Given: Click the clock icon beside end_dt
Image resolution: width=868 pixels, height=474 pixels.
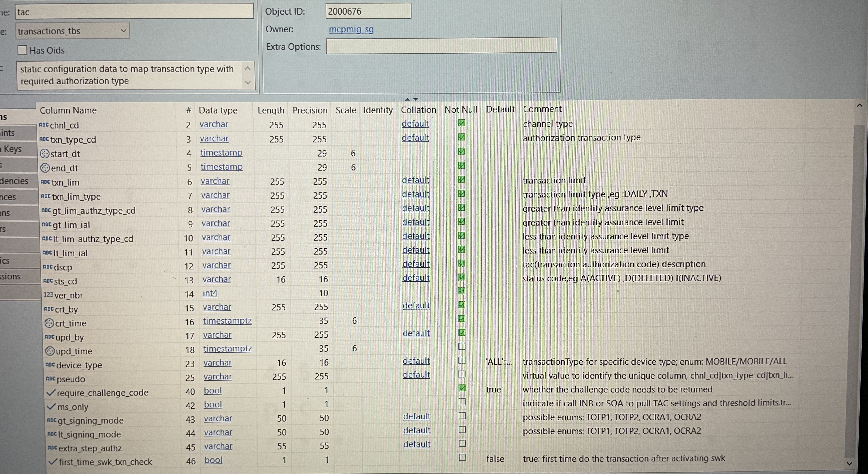Looking at the screenshot, I should pos(45,168).
